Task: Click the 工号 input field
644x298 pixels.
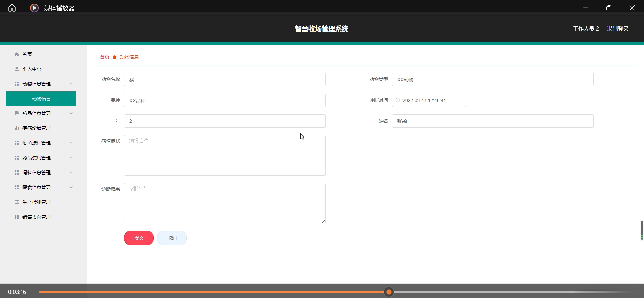Action: coord(225,121)
